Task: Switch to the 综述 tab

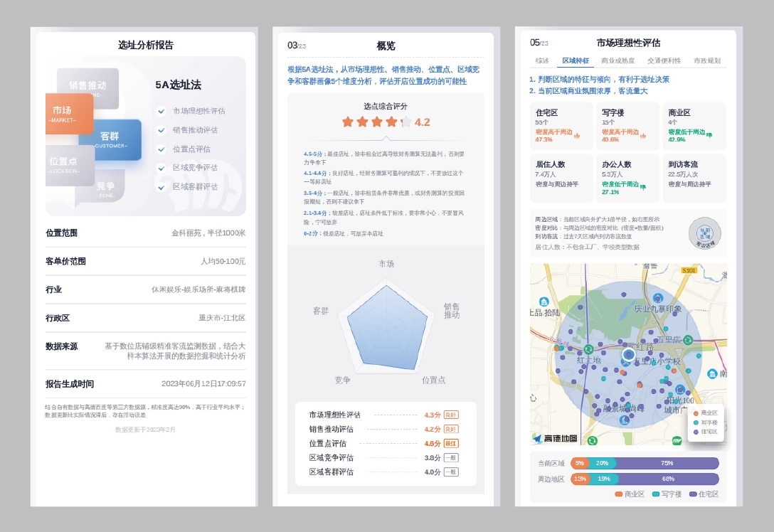Action: [x=542, y=61]
